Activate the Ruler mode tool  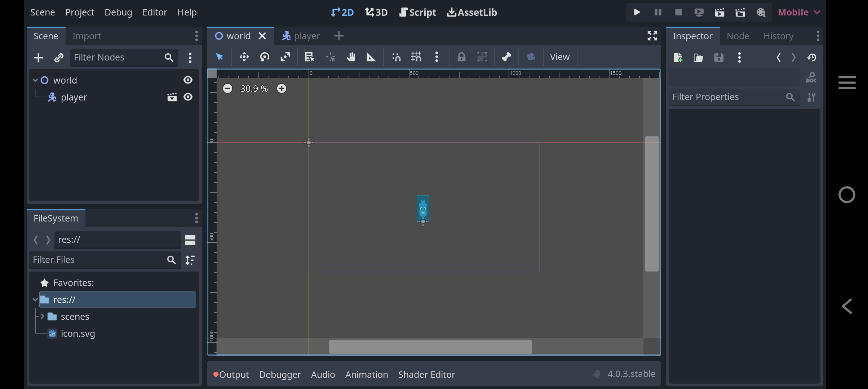point(371,57)
